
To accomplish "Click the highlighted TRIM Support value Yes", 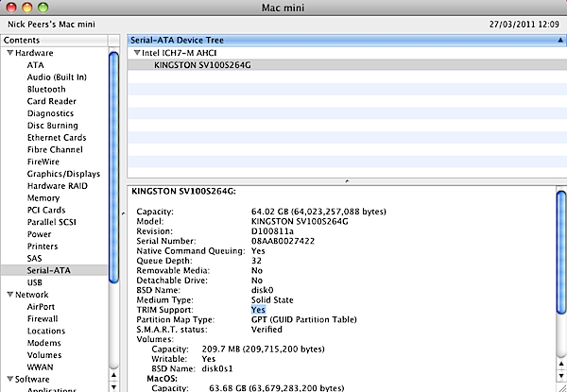I will pyautogui.click(x=258, y=310).
